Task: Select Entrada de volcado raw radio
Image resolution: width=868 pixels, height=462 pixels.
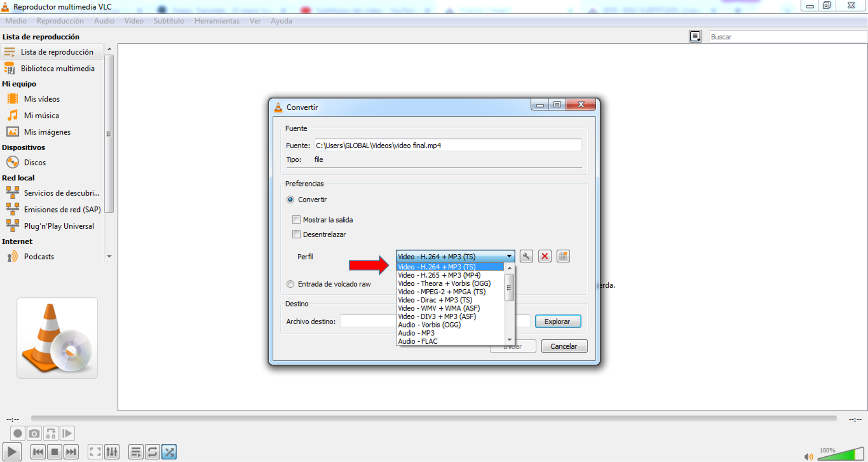Action: pyautogui.click(x=290, y=284)
